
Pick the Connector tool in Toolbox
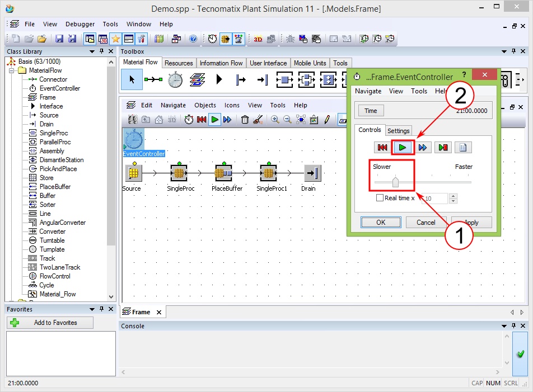pos(153,79)
